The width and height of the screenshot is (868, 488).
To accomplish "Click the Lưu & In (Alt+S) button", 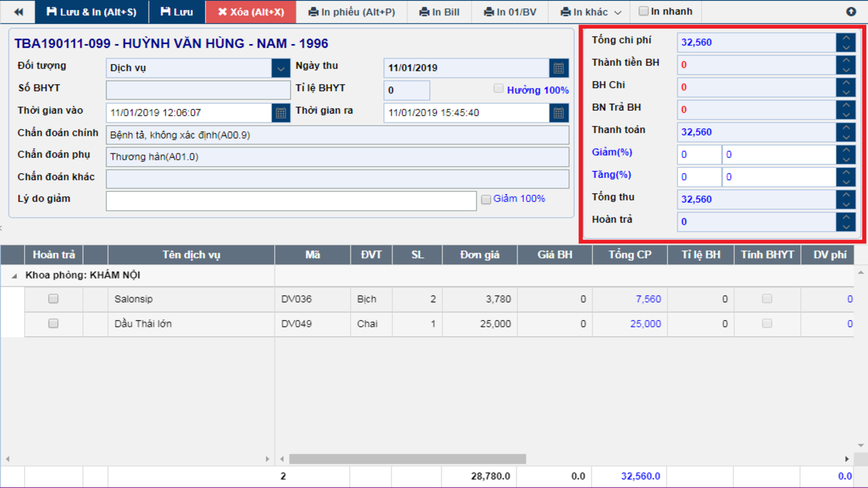I will [x=92, y=12].
